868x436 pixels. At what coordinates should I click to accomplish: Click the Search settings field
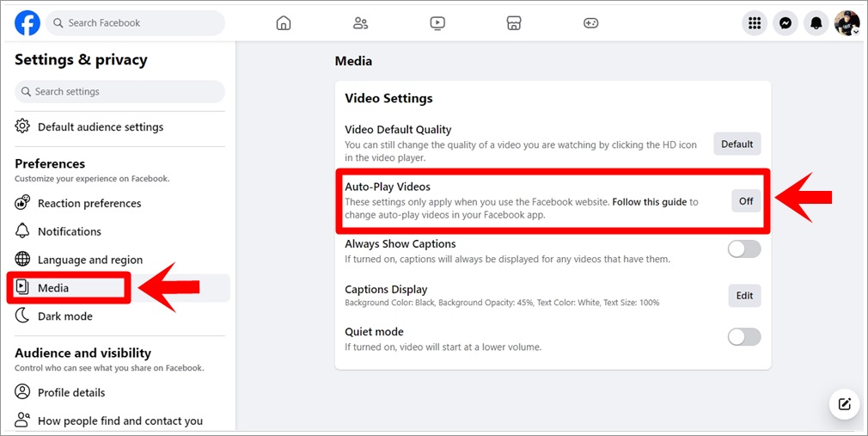(x=119, y=91)
